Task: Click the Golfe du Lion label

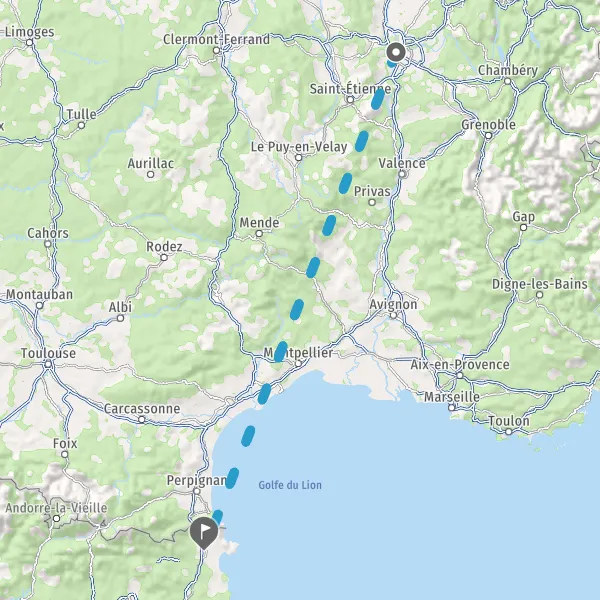Action: (290, 485)
